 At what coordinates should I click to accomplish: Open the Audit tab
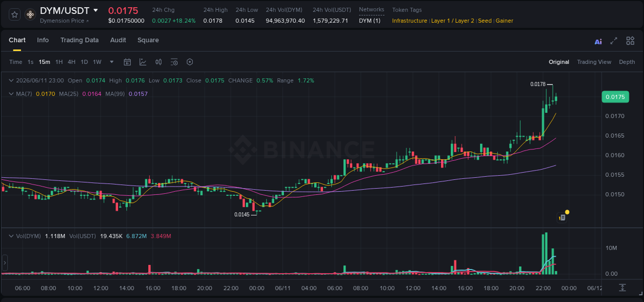pos(118,40)
